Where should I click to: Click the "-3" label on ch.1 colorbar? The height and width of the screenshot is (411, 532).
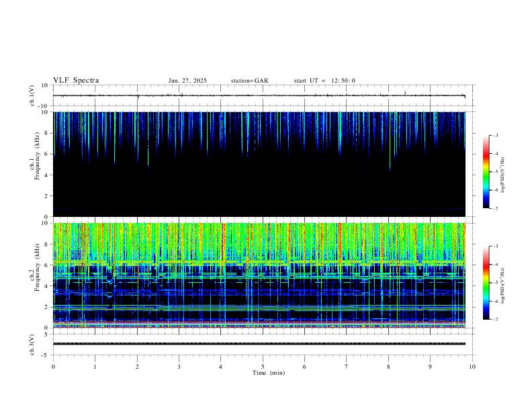point(496,135)
